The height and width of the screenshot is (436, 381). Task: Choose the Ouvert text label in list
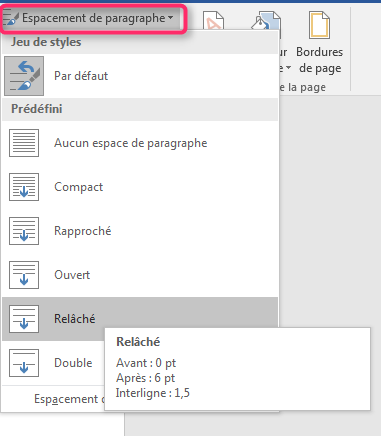click(x=72, y=275)
